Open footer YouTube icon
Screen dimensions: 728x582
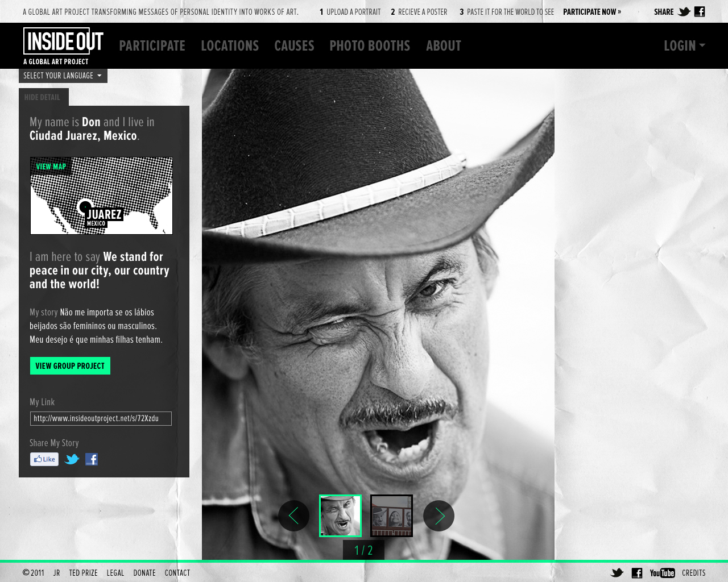pyautogui.click(x=662, y=573)
